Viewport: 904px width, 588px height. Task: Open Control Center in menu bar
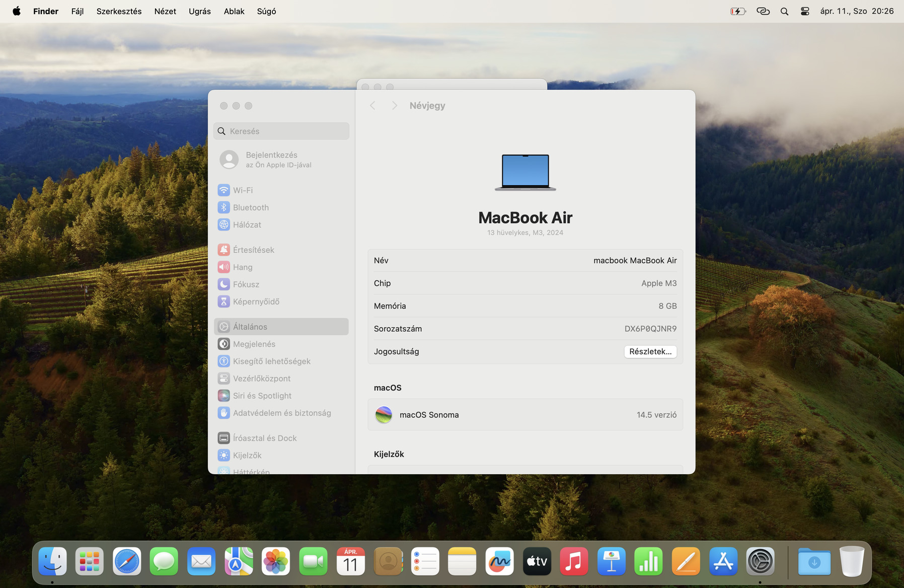(x=805, y=11)
